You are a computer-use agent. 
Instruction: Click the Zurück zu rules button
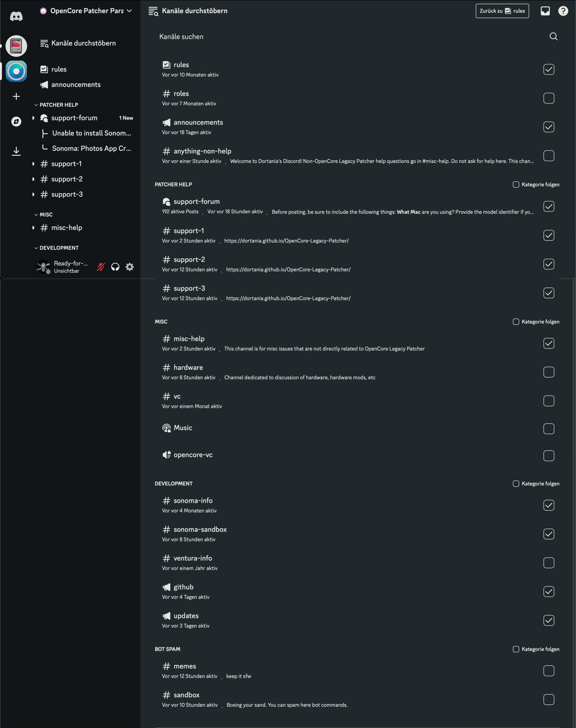502,11
